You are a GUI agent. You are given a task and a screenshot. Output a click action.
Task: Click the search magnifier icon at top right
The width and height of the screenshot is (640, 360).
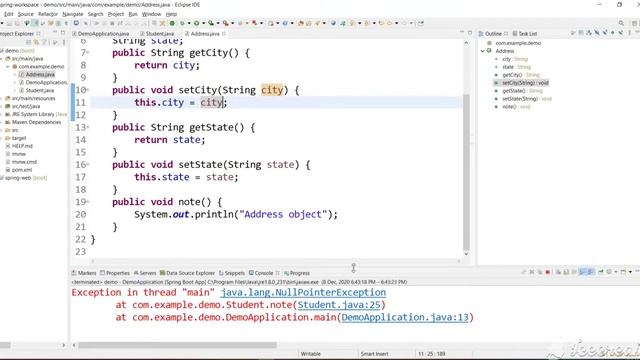pos(621,23)
